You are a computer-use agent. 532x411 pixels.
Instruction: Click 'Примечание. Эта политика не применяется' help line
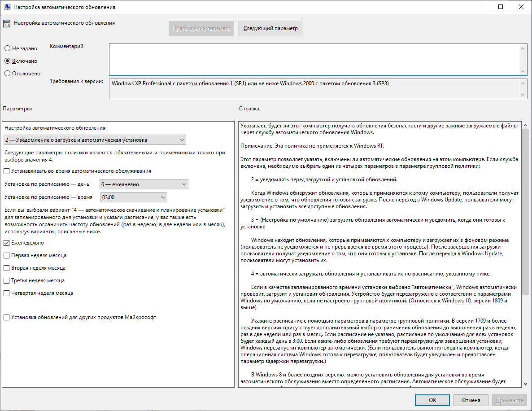tap(312, 146)
